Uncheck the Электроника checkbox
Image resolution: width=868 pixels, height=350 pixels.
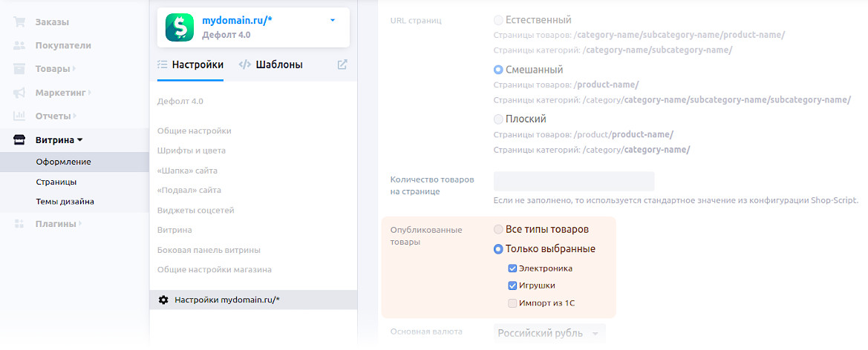512,268
